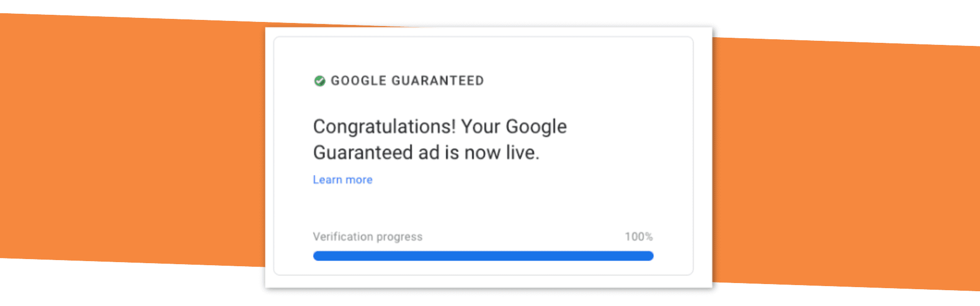Click the orange banner right of the card
This screenshot has height=306, width=980.
(842, 163)
